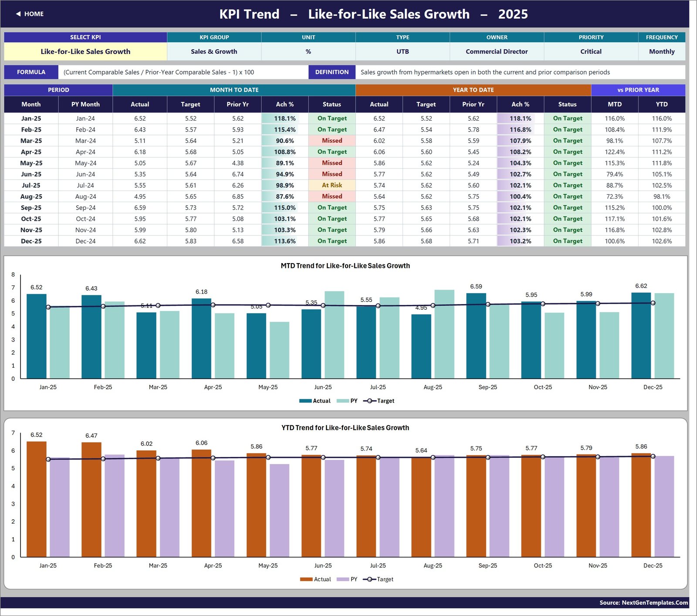Screen dimensions: 697x616
Task: Select the 6.62 data label in MTD chart
Action: pyautogui.click(x=641, y=286)
